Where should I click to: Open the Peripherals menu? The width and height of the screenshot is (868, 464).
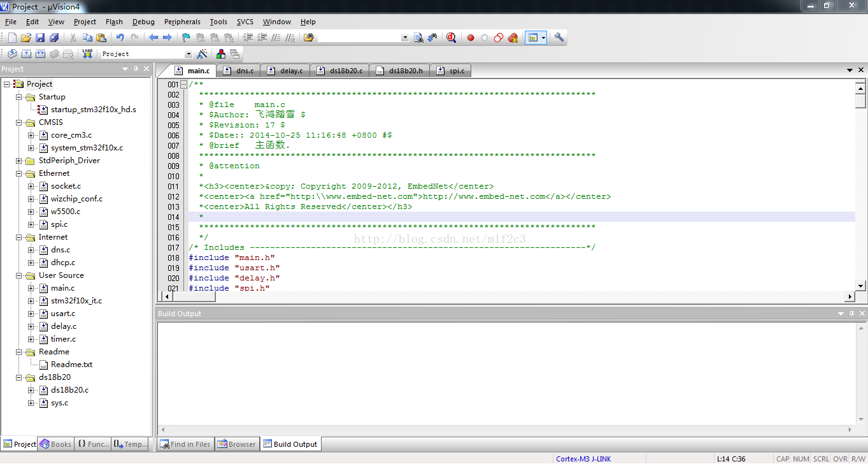[182, 22]
